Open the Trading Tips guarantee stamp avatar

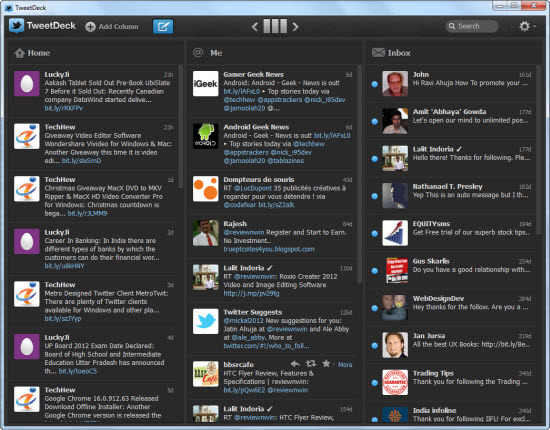[x=395, y=382]
